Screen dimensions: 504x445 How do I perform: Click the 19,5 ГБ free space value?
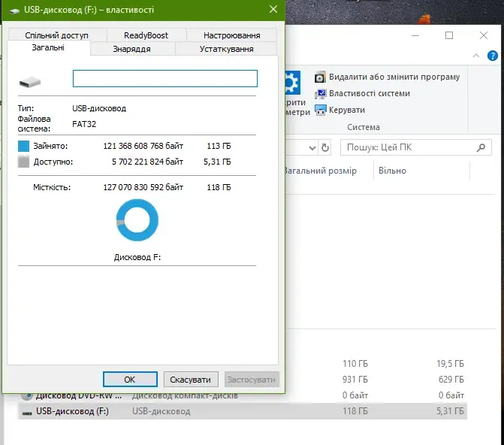tap(450, 364)
